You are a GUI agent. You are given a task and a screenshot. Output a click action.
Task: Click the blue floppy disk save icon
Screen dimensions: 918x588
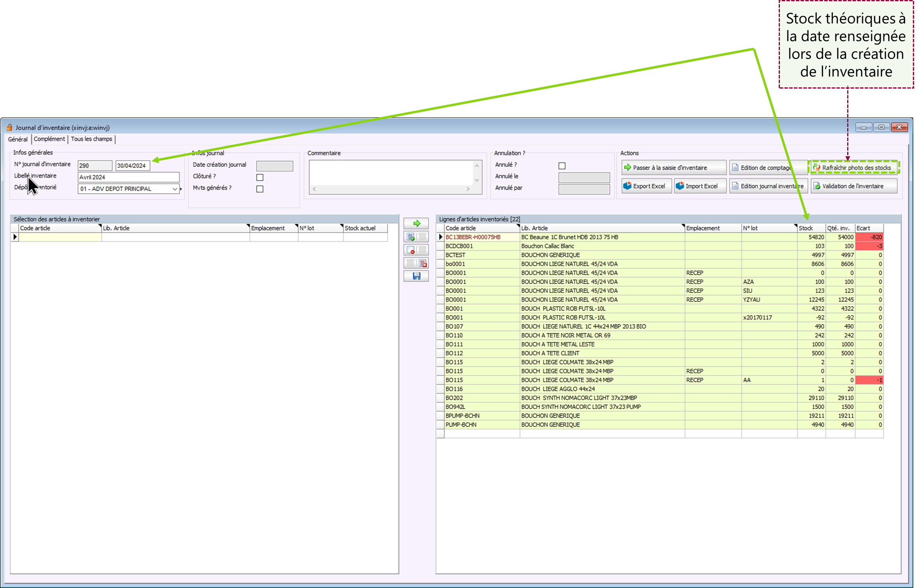coord(416,276)
